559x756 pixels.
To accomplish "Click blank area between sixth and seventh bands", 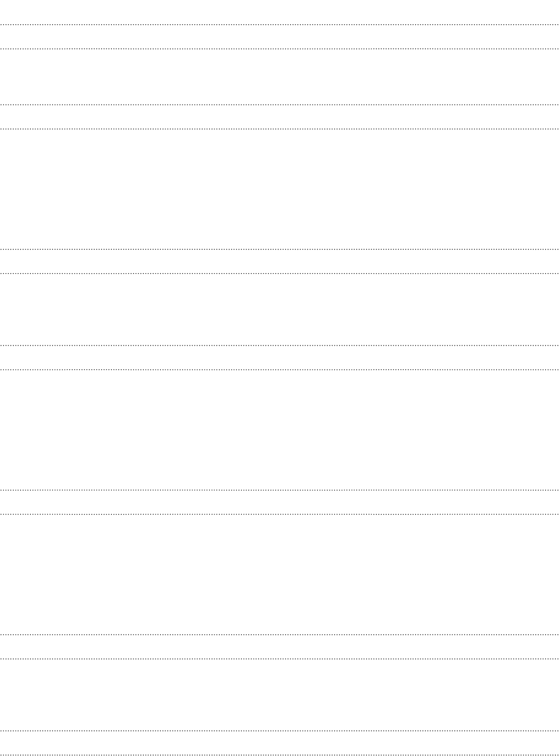I will (279, 695).
